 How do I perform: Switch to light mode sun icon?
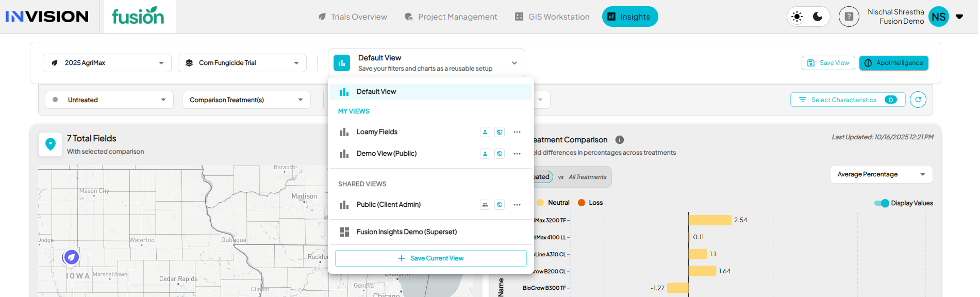pos(797,16)
